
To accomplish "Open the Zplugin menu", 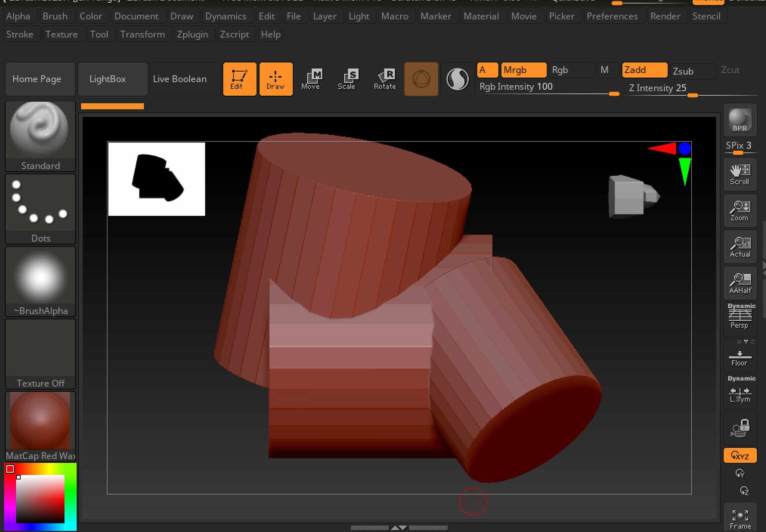I will [x=193, y=34].
